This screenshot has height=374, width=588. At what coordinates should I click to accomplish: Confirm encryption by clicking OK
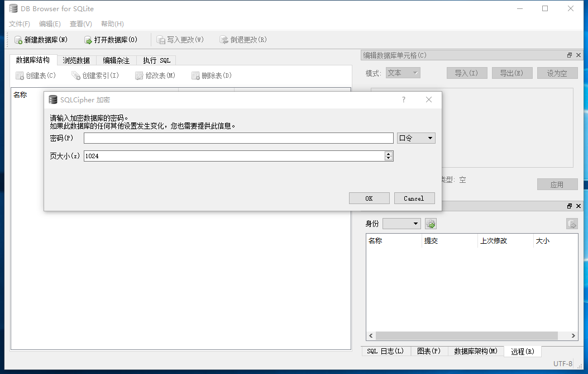(369, 198)
